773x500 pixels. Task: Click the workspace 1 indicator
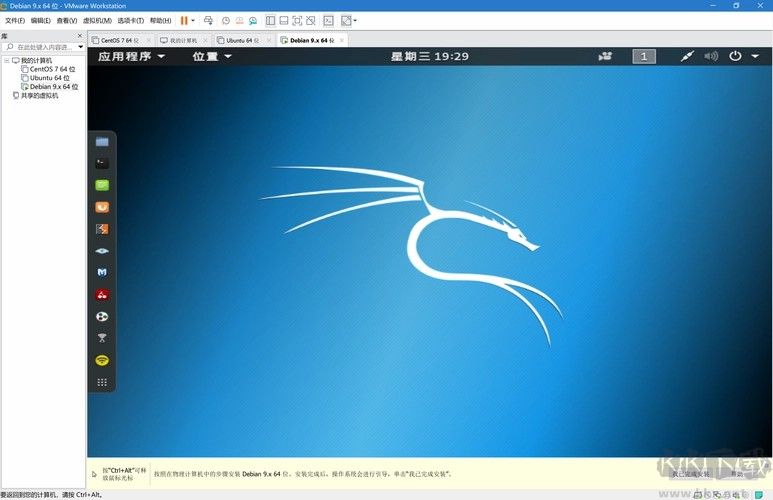[x=644, y=56]
